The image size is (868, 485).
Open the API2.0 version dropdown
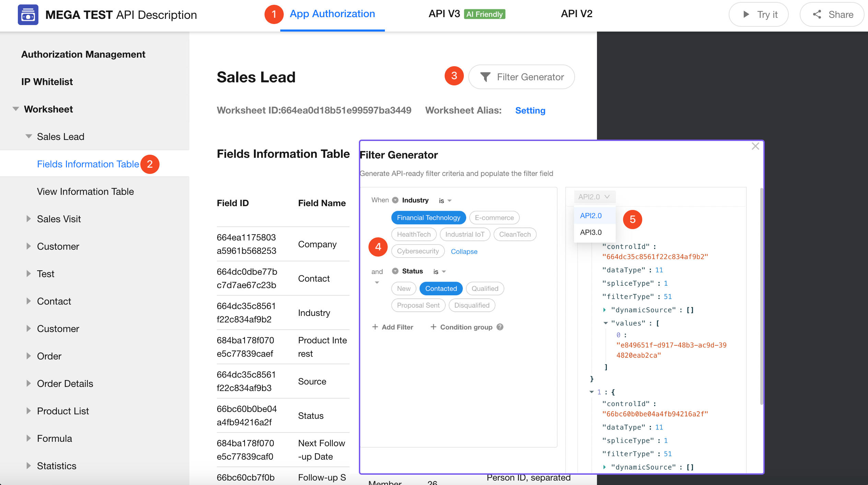[x=594, y=197]
